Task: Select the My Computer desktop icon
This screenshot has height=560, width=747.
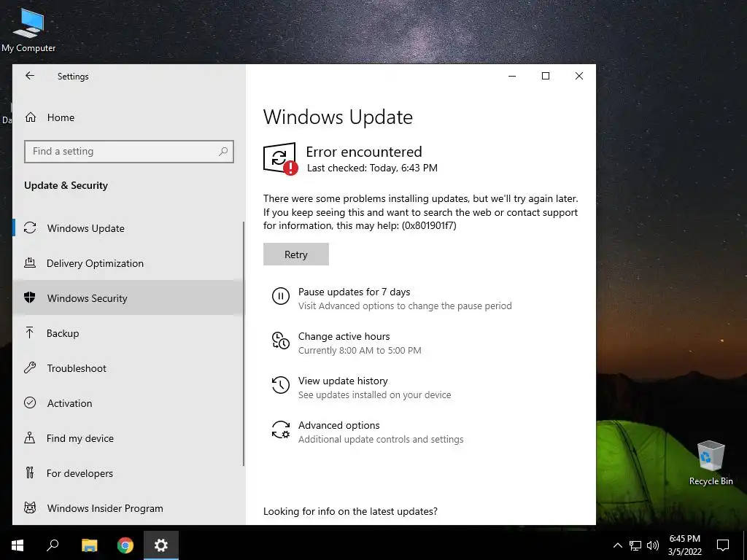Action: point(28,29)
